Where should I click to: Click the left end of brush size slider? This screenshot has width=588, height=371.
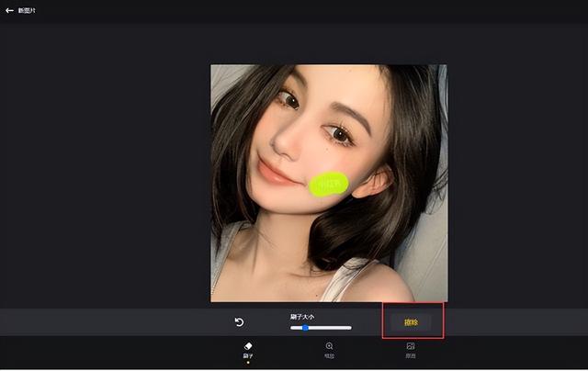pyautogui.click(x=292, y=327)
